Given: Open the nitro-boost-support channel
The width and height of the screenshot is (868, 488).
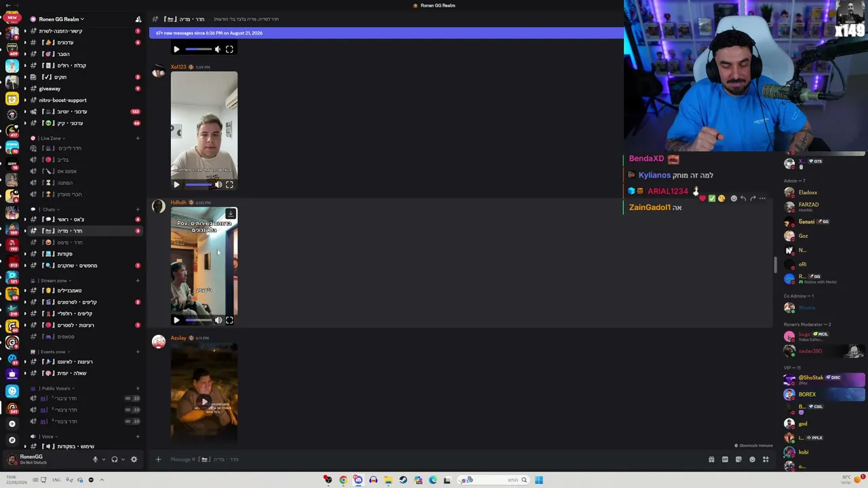Looking at the screenshot, I should [84, 100].
